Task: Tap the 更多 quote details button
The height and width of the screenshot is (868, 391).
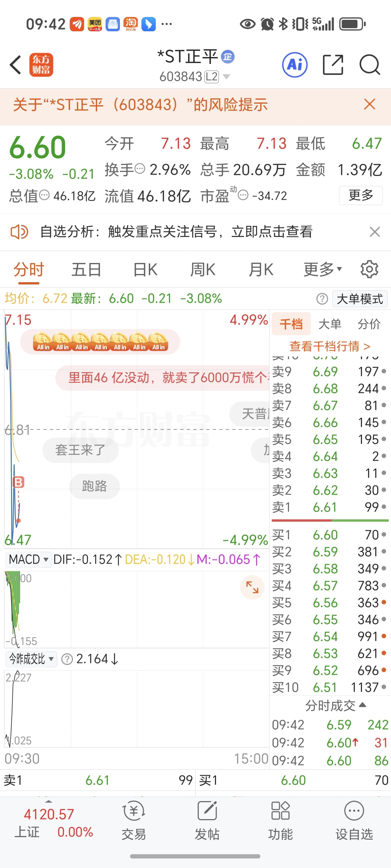Action: coord(361,195)
